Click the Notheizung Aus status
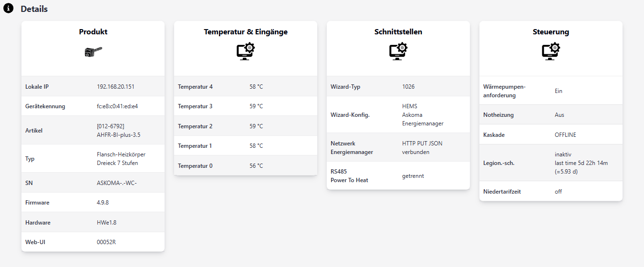 coord(559,115)
